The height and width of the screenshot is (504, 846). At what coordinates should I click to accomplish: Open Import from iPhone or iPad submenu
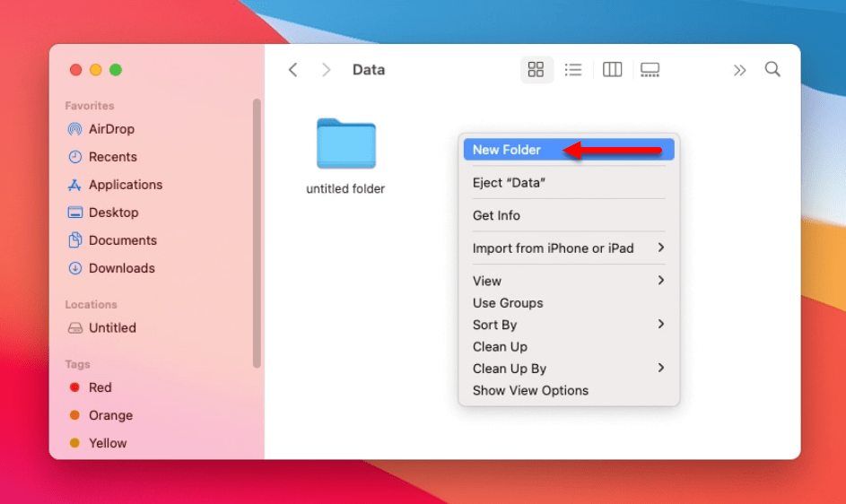tap(569, 248)
